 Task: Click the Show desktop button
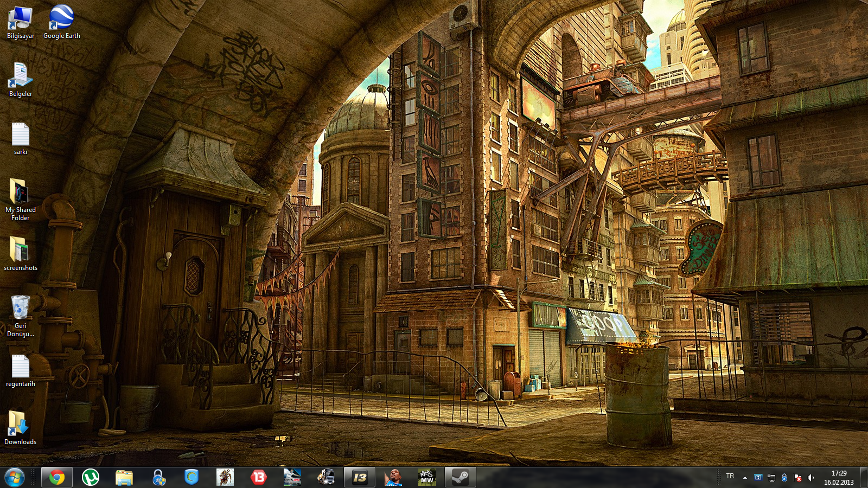(x=864, y=478)
